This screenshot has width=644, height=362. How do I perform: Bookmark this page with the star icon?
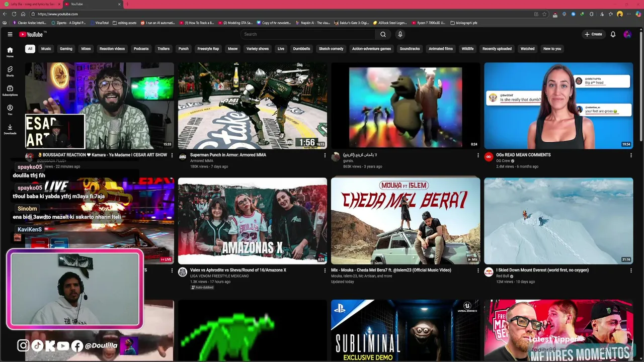[544, 14]
